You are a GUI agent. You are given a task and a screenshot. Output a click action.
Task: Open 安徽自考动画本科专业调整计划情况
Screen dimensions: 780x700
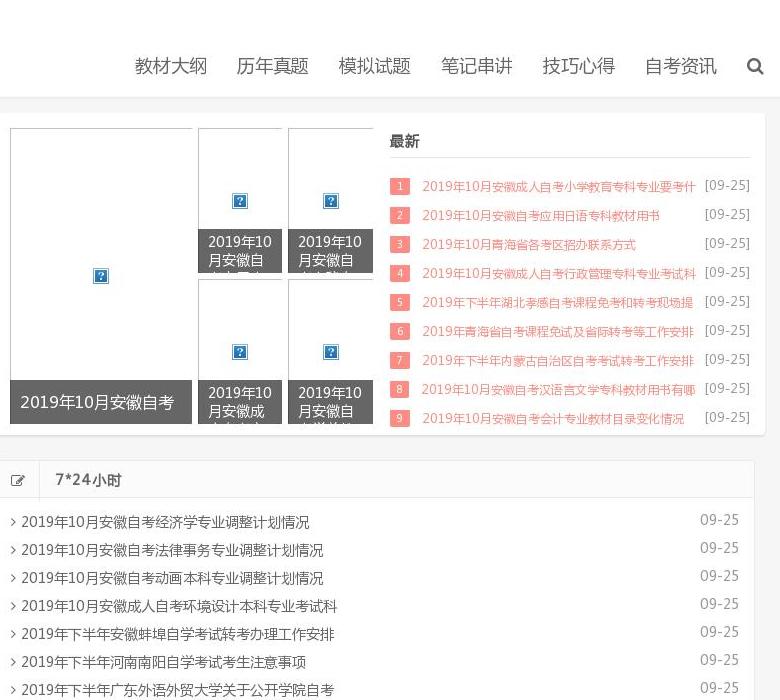[172, 578]
